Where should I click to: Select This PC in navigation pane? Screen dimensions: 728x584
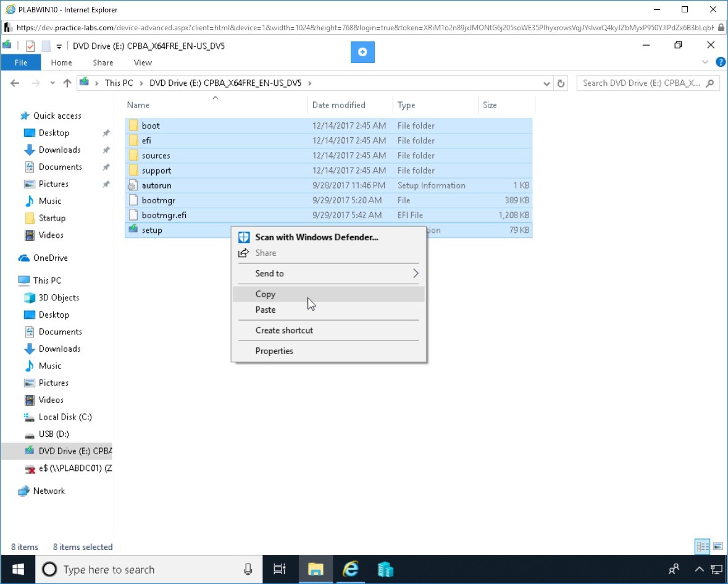(x=47, y=280)
